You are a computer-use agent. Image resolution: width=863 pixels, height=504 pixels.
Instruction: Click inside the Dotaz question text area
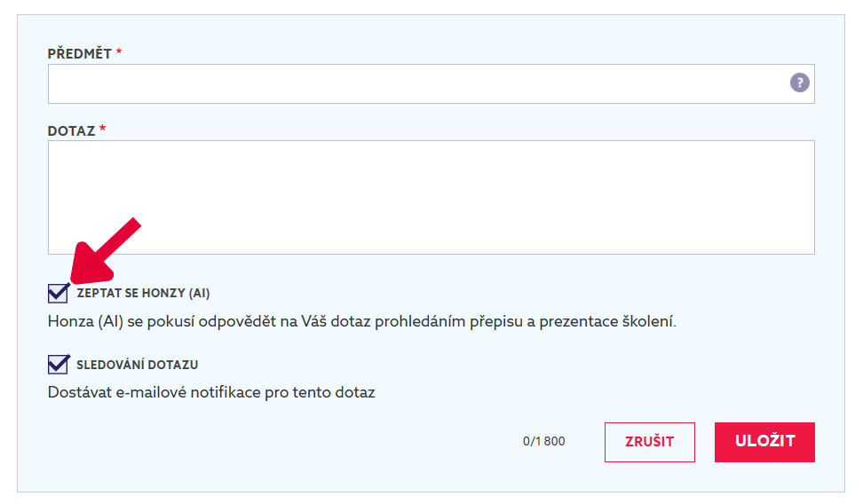pyautogui.click(x=431, y=198)
